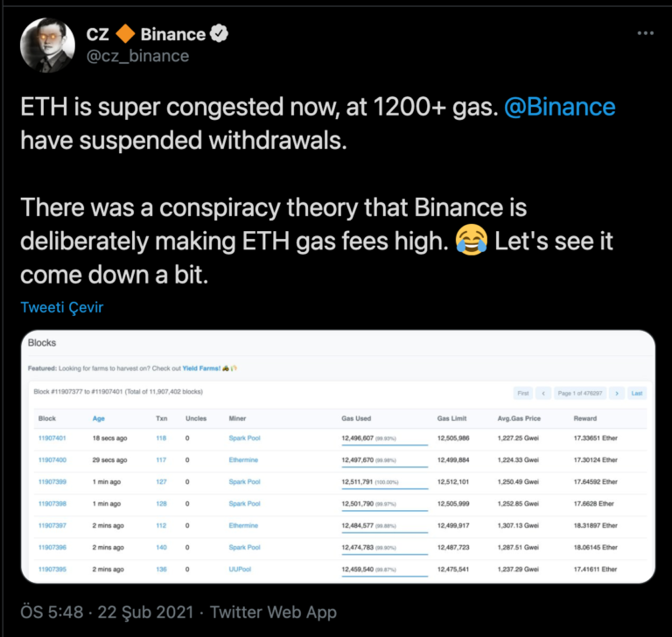
Task: Click the orange diamond icon in the name
Action: pos(125,34)
